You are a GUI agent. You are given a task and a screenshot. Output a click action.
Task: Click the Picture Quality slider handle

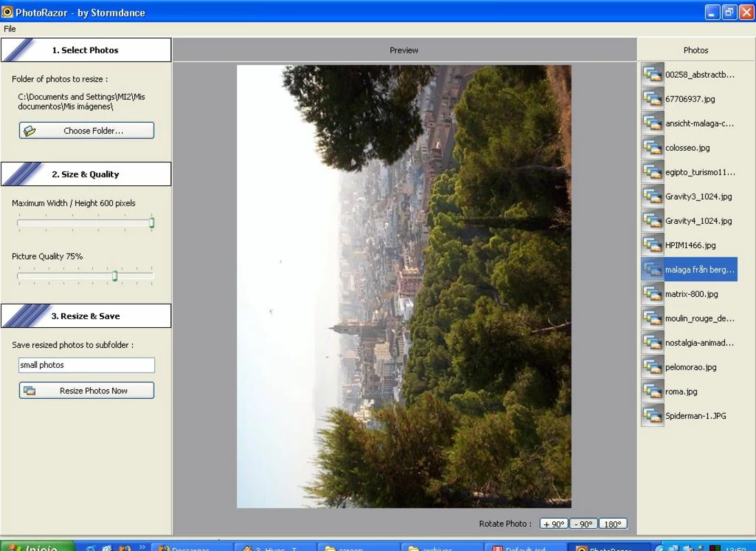[115, 275]
